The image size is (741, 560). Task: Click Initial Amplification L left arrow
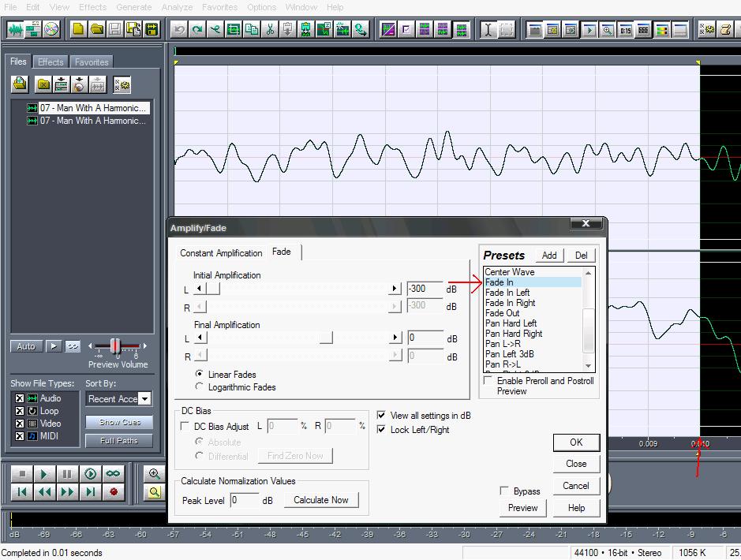click(x=200, y=289)
